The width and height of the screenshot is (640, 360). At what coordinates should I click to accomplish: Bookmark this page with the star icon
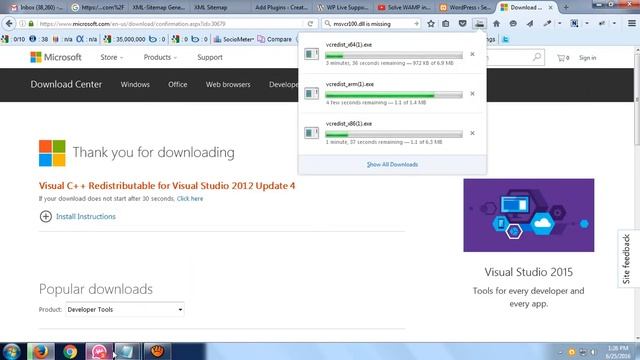(x=431, y=24)
